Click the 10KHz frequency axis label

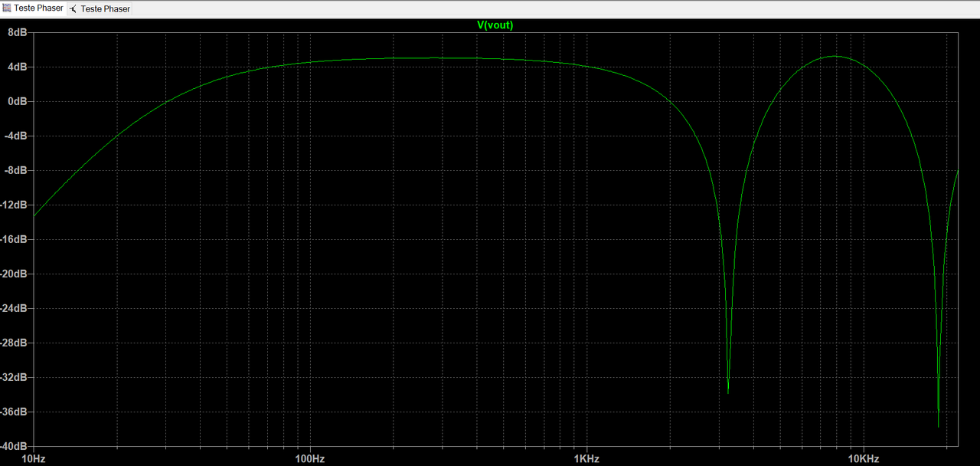coord(864,459)
